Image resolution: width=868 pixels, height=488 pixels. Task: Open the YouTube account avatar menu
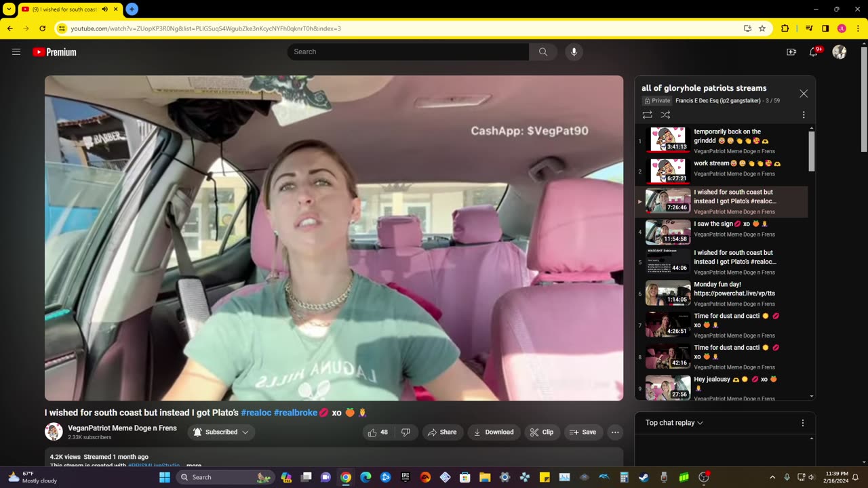[x=840, y=52]
